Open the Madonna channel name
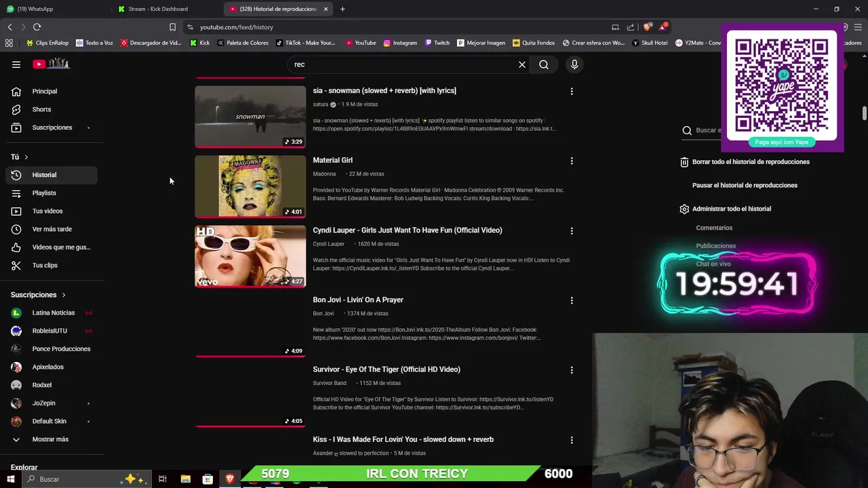868x488 pixels. [324, 174]
